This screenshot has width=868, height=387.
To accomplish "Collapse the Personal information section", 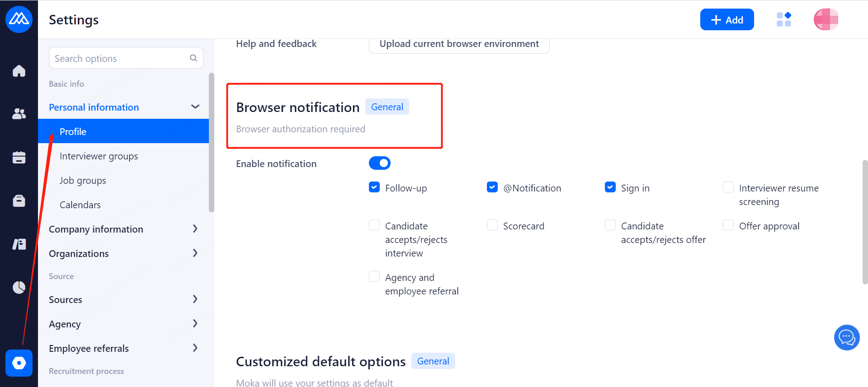I will [195, 107].
